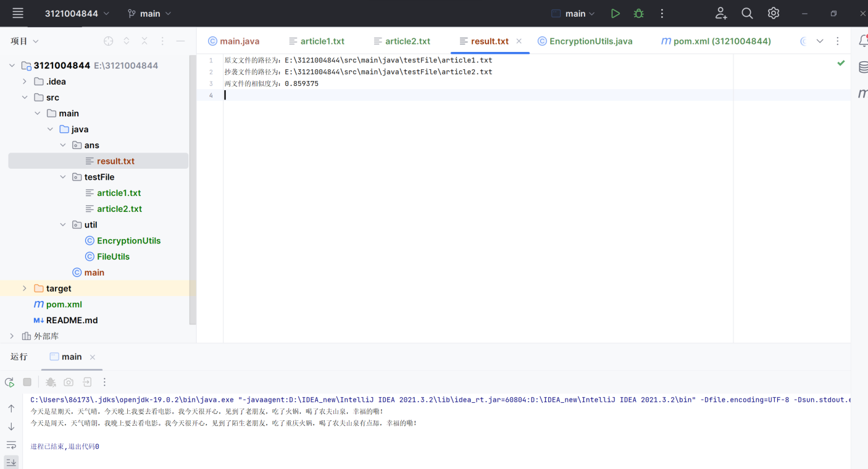The image size is (868, 469).
Task: Expand all in project panel
Action: click(x=127, y=41)
